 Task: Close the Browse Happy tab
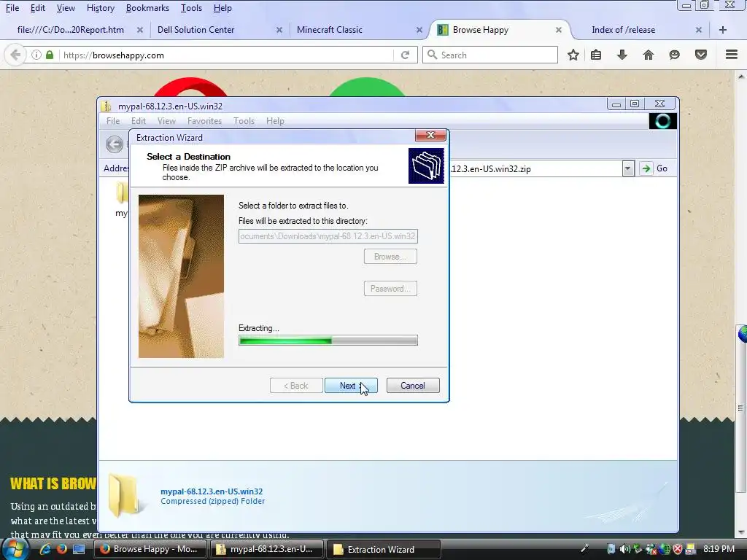pyautogui.click(x=558, y=30)
